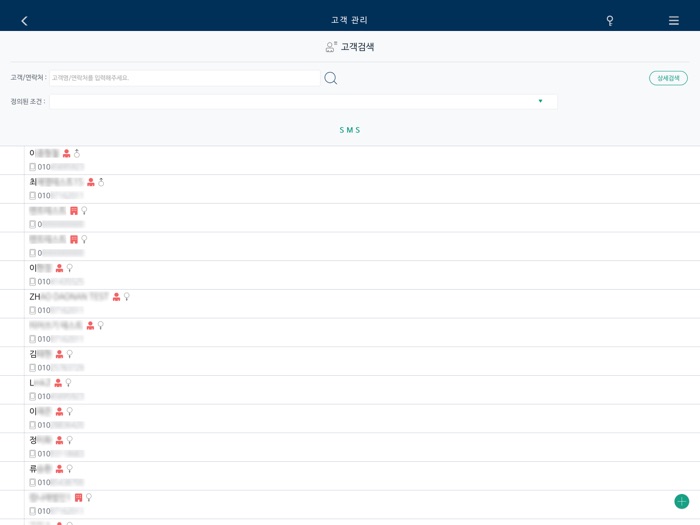This screenshot has height=525, width=700.
Task: Select the customer name starting with 최
Action: pyautogui.click(x=56, y=182)
